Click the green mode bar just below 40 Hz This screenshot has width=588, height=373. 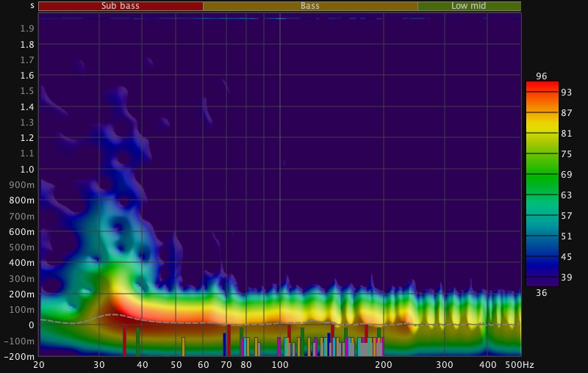[x=137, y=341]
